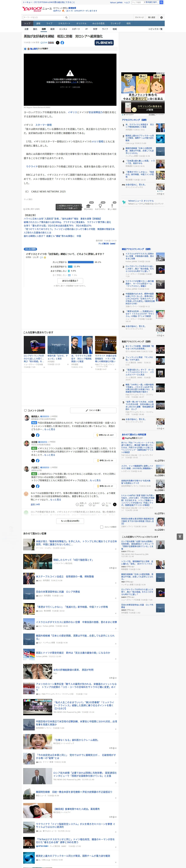This screenshot has height=868, width=186.
Task: Click the テレ朝NEWS logo
Action: 104,43
